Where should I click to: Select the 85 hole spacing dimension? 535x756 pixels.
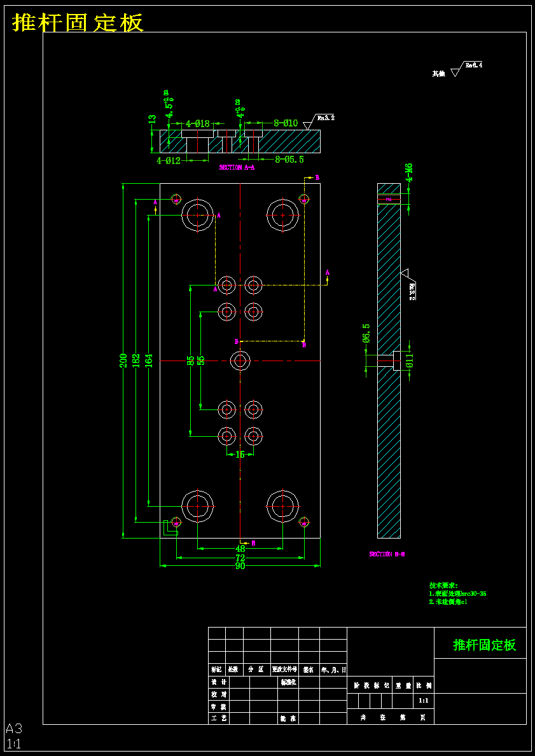coord(191,360)
